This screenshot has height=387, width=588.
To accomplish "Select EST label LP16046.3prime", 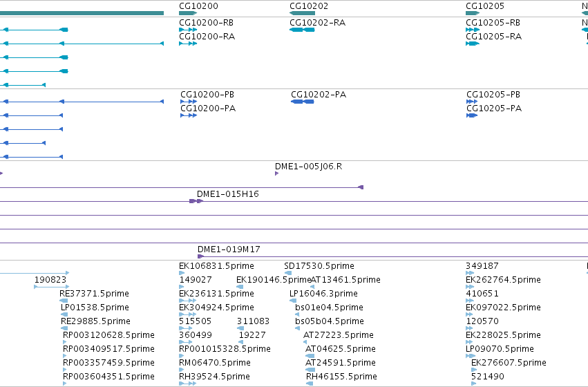I will (x=323, y=294).
